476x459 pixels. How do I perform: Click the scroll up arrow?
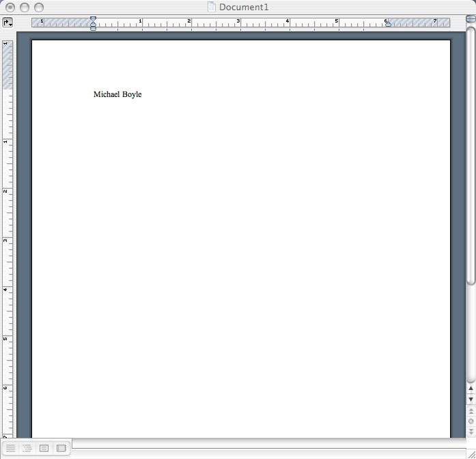coord(471,388)
